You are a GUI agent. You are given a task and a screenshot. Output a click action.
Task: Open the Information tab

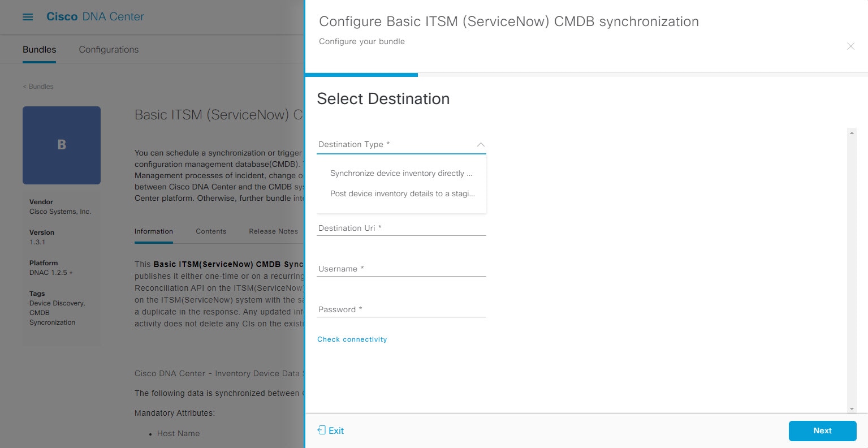(154, 231)
